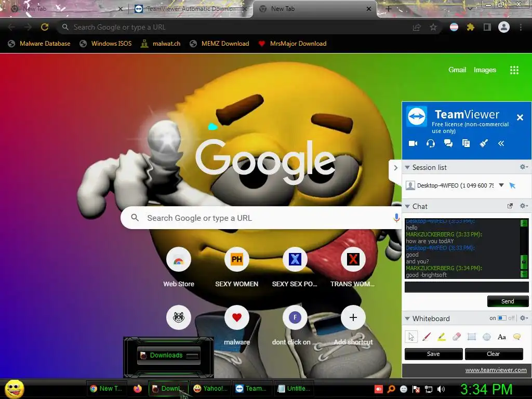Open the file box icon in TeamViewer toolbar

tap(466, 143)
